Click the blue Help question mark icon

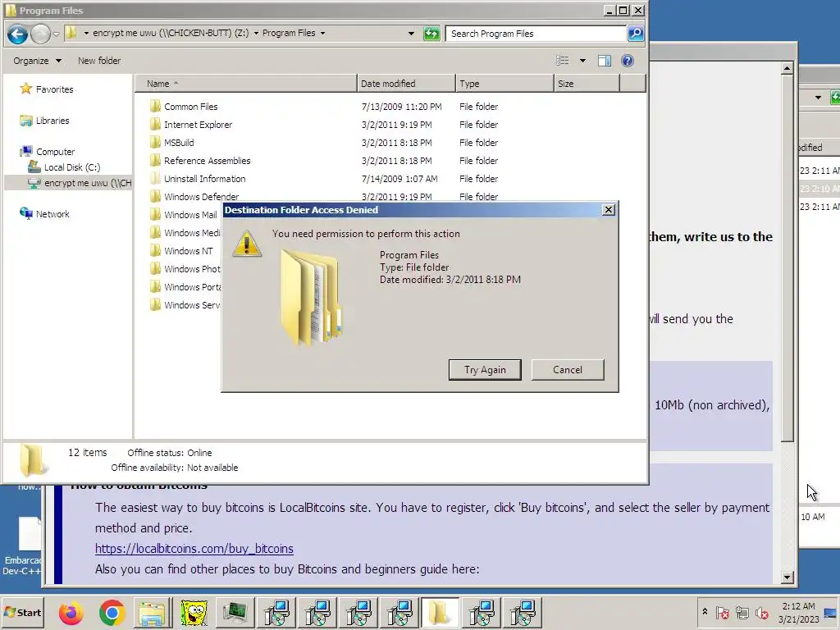click(628, 61)
